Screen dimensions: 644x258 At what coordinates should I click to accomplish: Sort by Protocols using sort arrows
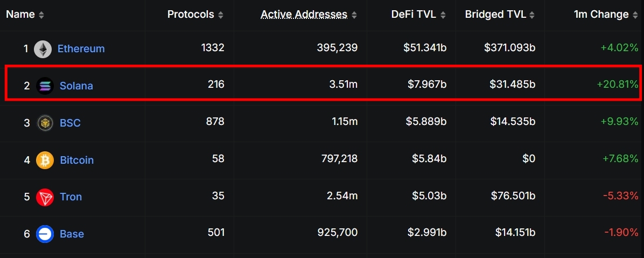(221, 15)
